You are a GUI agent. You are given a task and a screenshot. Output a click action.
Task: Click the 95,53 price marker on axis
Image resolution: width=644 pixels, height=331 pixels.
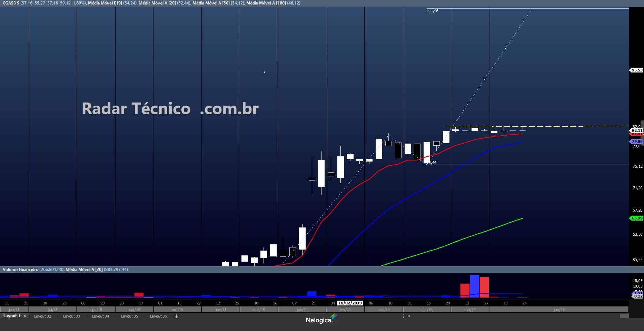637,70
